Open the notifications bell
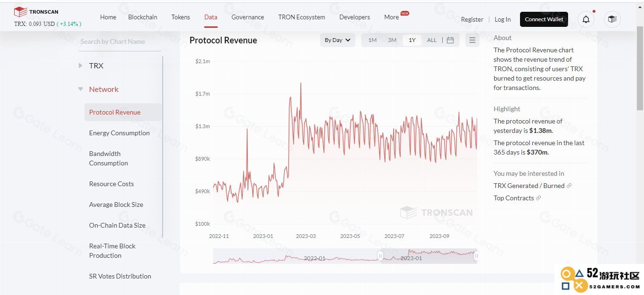This screenshot has height=295, width=644. point(586,19)
